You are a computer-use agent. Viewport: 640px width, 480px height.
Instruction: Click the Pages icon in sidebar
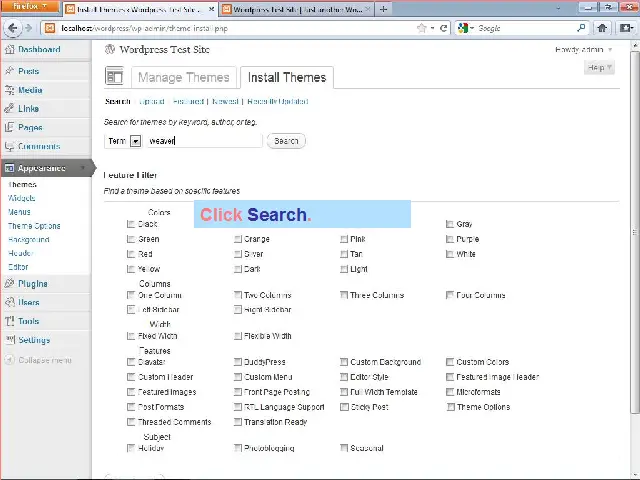(x=9, y=127)
